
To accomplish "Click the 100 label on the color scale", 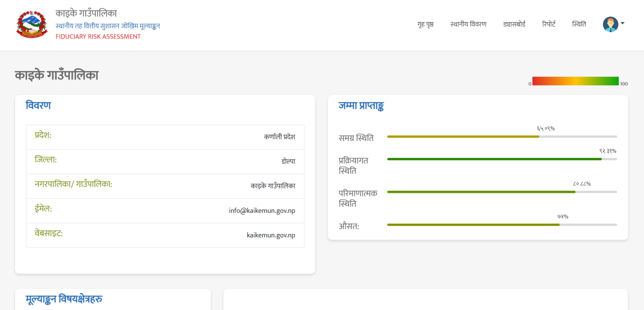I will [x=624, y=84].
